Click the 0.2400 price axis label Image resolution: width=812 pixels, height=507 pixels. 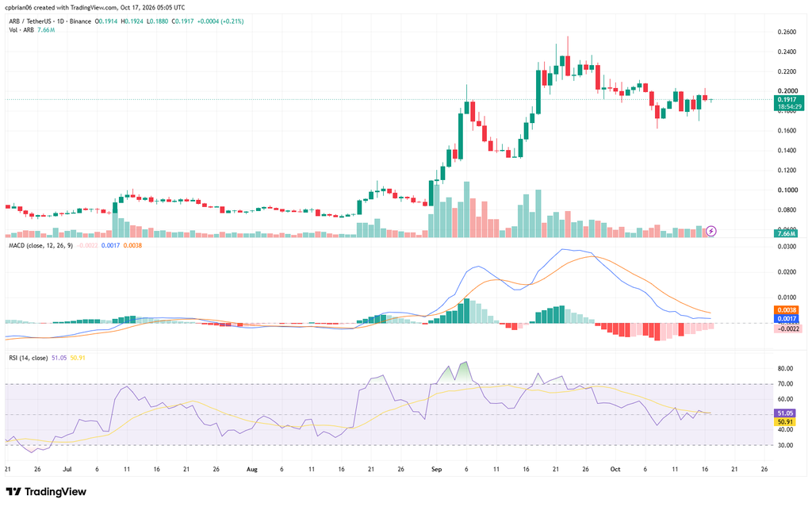787,52
